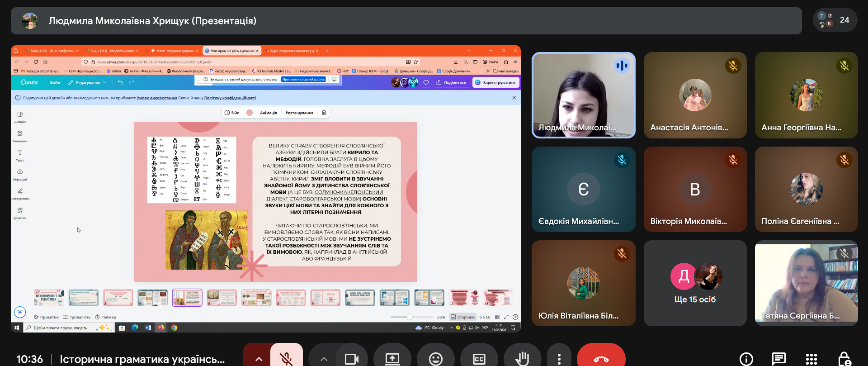Open Передачі uploads panel in Canva

click(20, 175)
